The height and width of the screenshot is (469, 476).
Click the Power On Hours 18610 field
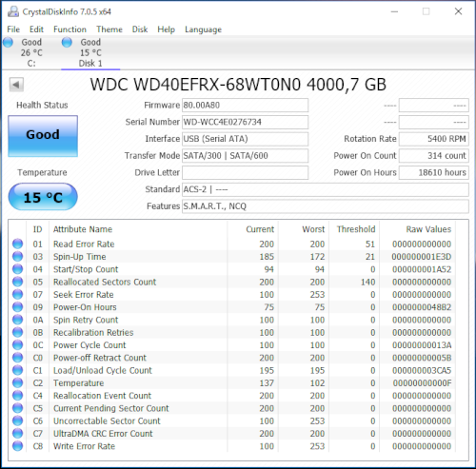coord(434,172)
